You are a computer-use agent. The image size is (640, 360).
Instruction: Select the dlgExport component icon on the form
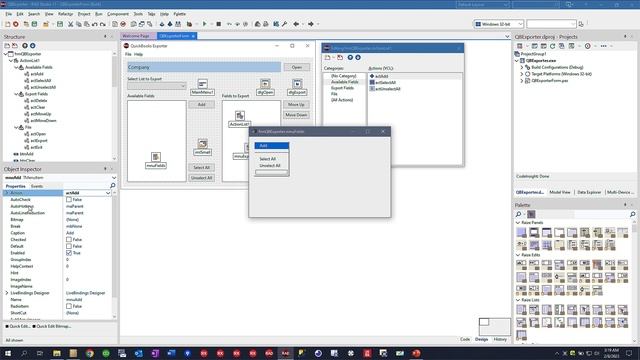point(297,87)
